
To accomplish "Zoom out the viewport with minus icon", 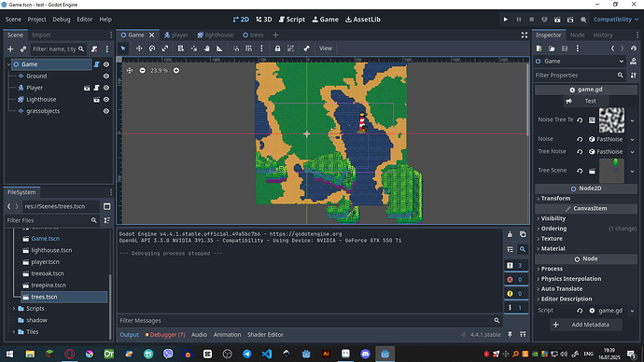I will pyautogui.click(x=142, y=71).
